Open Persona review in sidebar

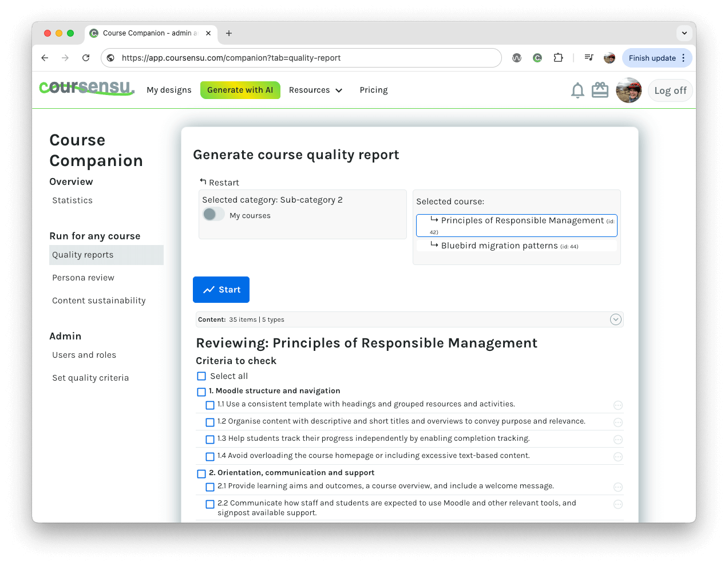click(x=83, y=278)
